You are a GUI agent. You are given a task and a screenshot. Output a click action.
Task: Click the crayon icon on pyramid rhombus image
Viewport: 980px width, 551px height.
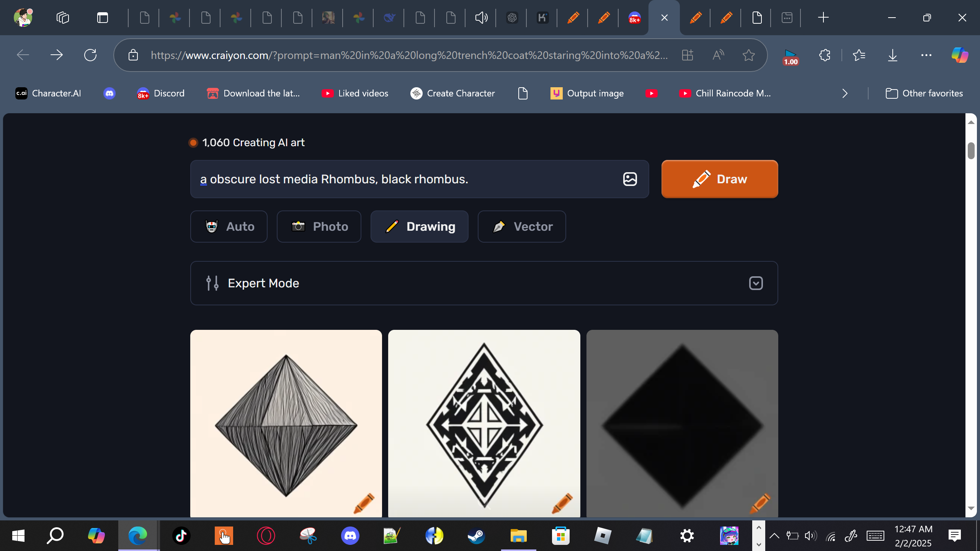[364, 503]
